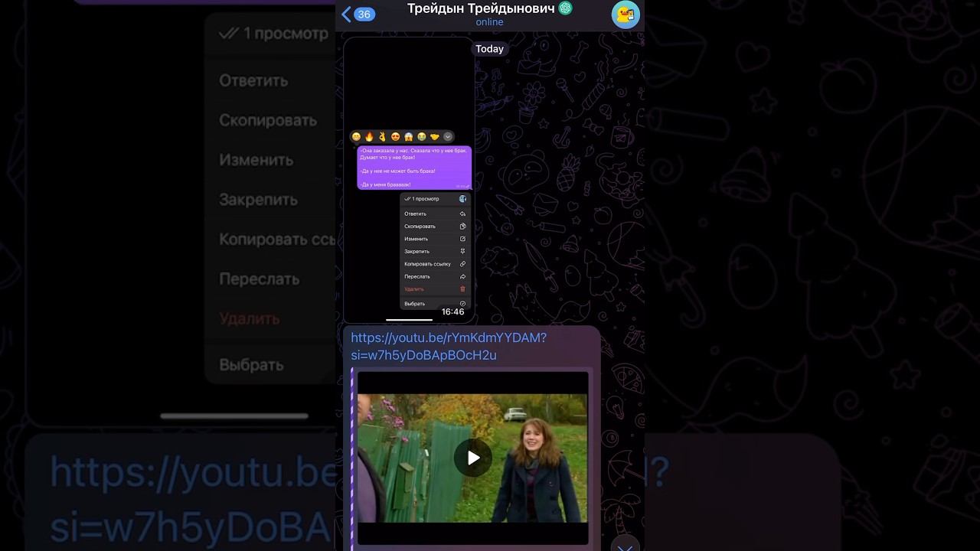The width and height of the screenshot is (980, 551).
Task: Click the copy icon beside Скопировать in small menu
Action: pyautogui.click(x=462, y=227)
